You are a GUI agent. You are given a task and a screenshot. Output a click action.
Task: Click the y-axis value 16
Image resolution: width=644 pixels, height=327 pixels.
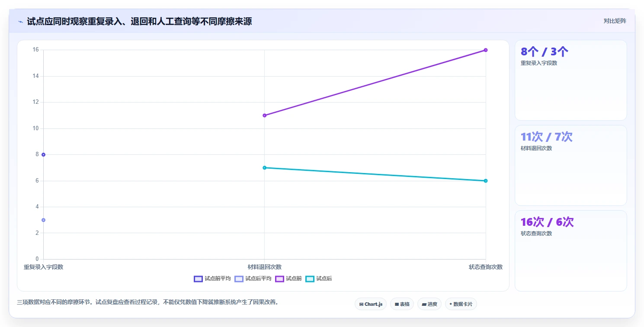coord(35,50)
